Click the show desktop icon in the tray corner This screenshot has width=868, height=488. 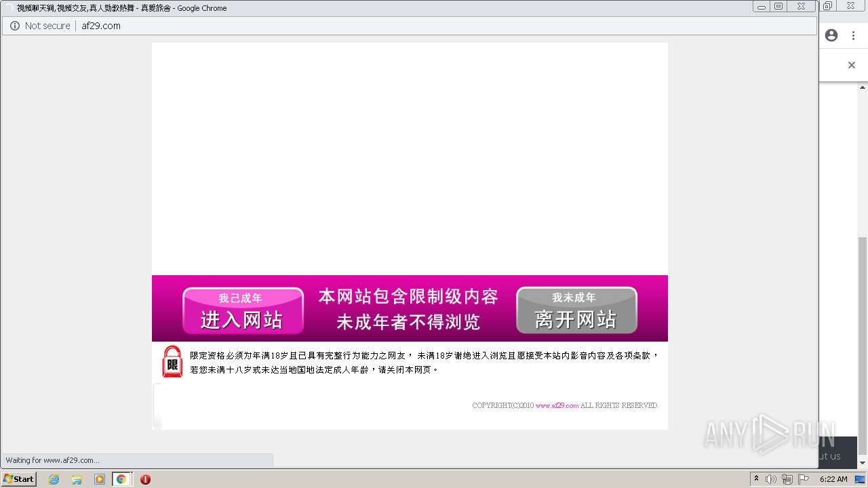click(x=860, y=479)
